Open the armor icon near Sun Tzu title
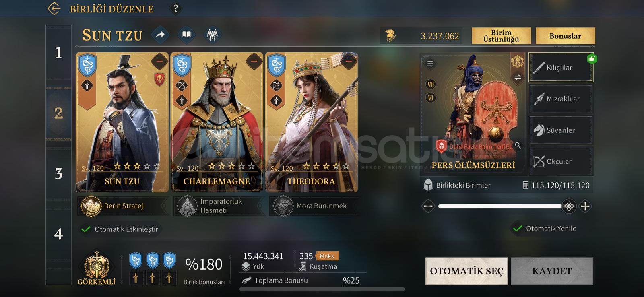644x297 pixels. point(213,35)
